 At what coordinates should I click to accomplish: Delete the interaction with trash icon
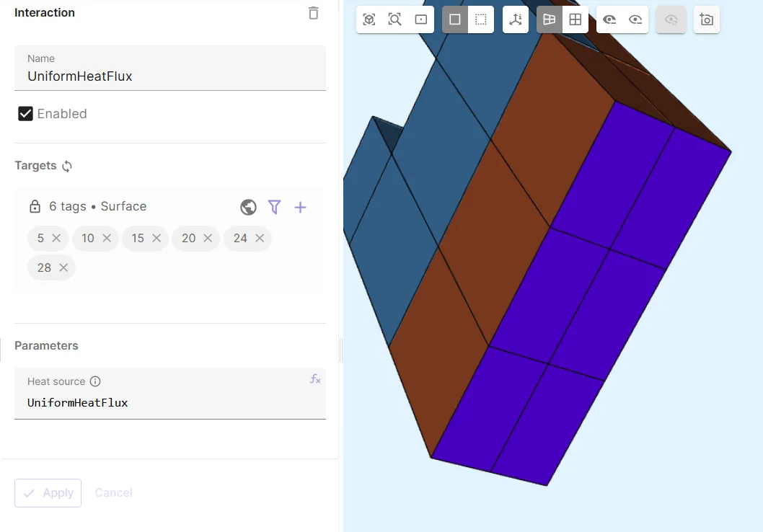click(313, 13)
